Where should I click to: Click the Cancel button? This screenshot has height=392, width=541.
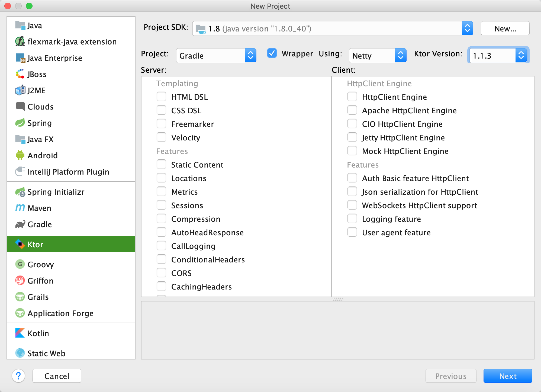tap(57, 376)
